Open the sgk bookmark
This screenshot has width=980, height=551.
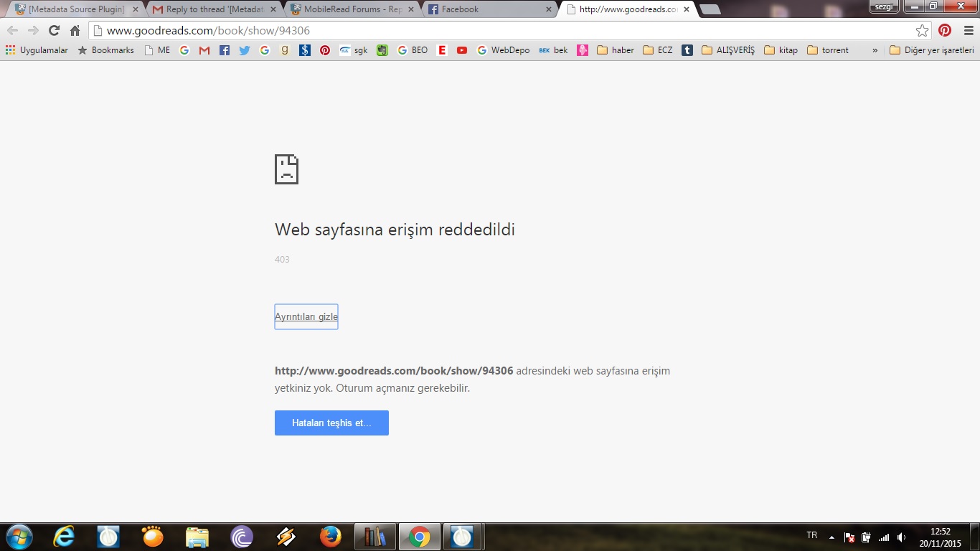point(354,50)
